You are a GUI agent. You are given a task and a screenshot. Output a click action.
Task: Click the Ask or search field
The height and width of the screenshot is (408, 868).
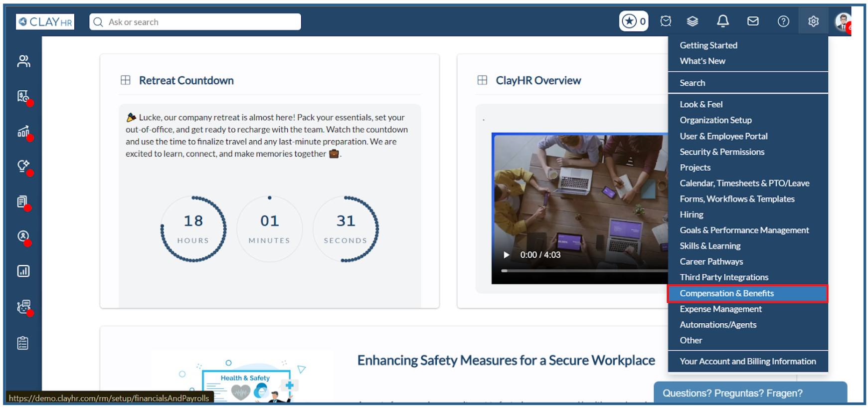pos(195,22)
